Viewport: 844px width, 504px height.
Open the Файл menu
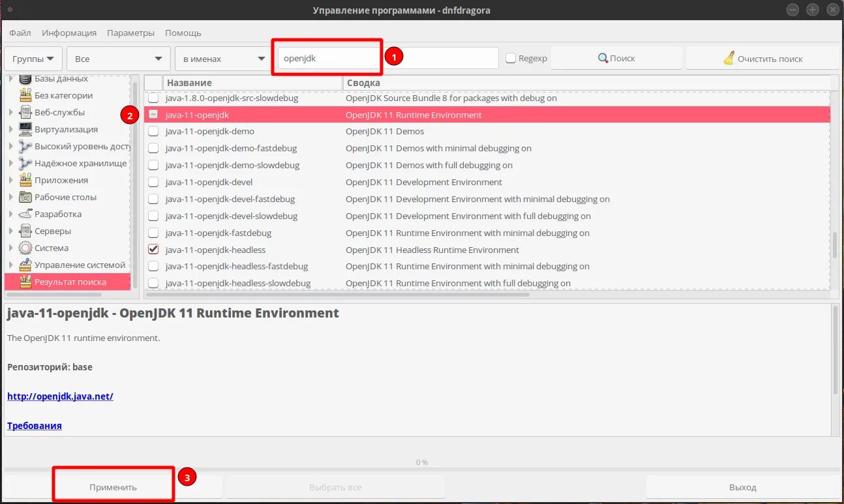pos(20,33)
